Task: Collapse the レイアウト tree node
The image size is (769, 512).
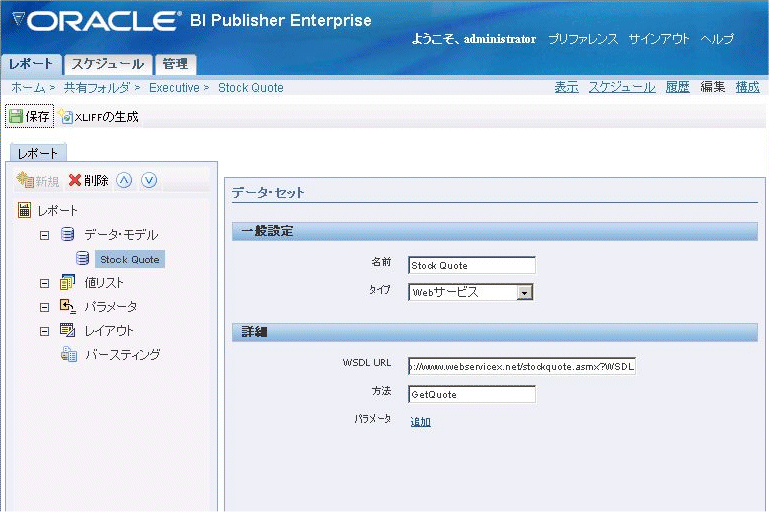Action: [44, 332]
